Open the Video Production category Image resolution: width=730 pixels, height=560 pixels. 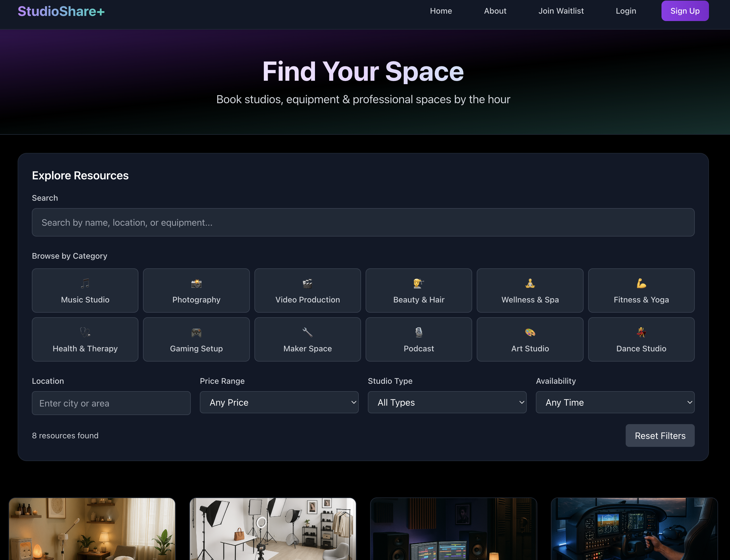tap(307, 290)
